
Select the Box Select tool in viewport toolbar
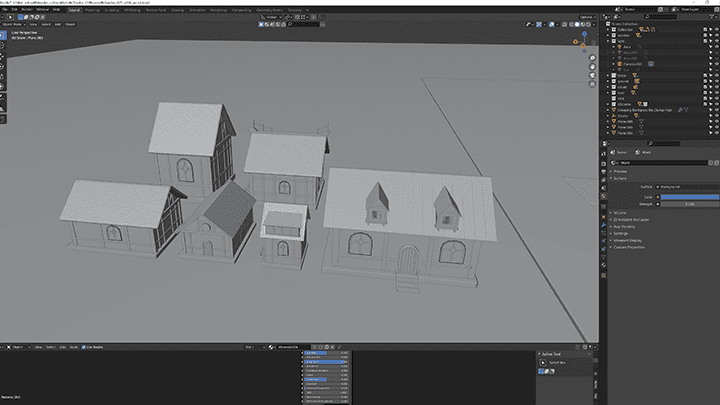[2, 36]
